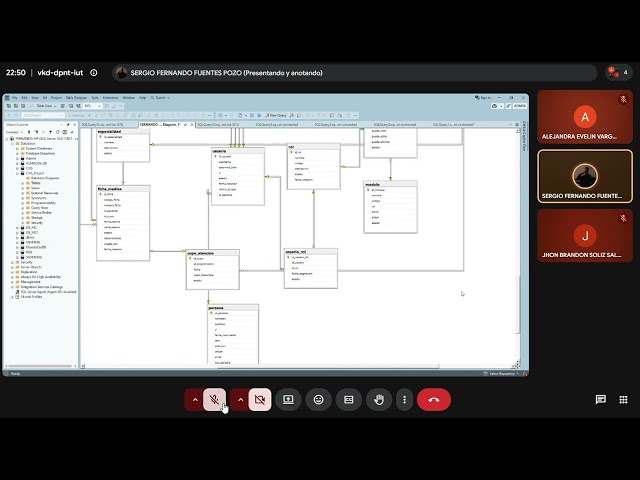The width and height of the screenshot is (640, 480).
Task: Click the diagram overview pan icon
Action: click(x=518, y=364)
